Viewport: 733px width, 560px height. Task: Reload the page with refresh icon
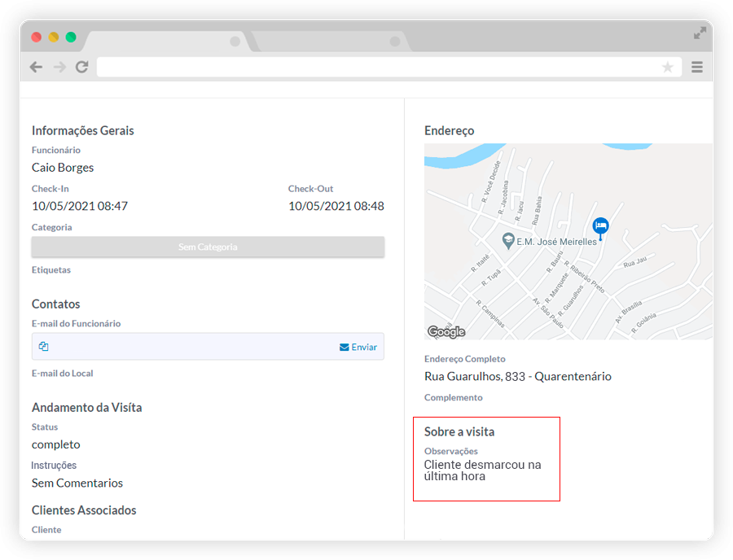click(x=82, y=68)
